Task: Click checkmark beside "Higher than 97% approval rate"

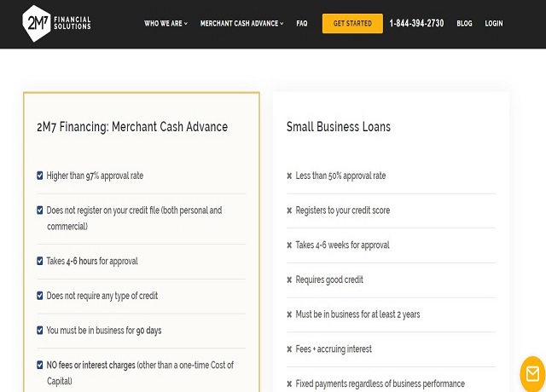Action: [x=40, y=176]
